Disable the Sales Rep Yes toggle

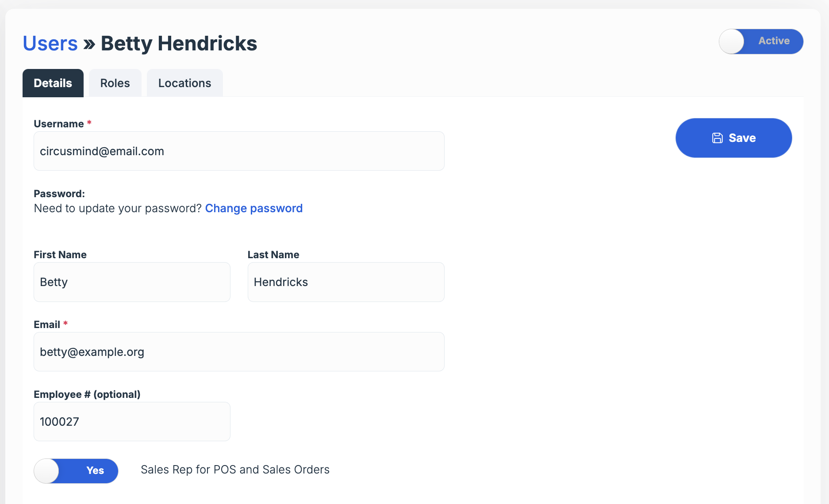[x=76, y=471]
